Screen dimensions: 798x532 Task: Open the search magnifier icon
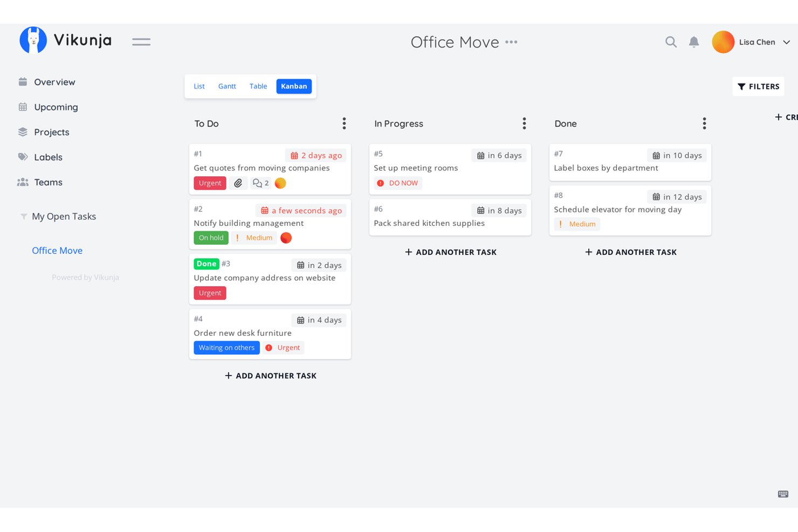click(x=671, y=42)
